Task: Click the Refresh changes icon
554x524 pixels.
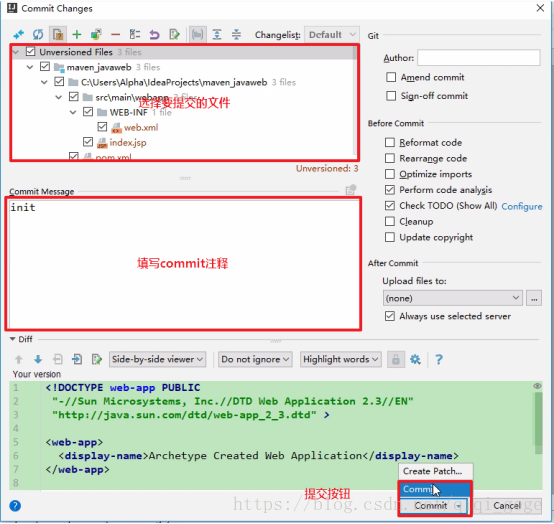Action: point(38,35)
